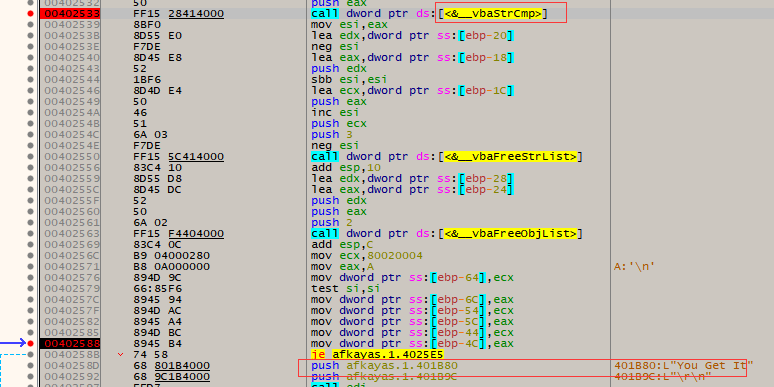Click the 'mov dword ptr ss:[ebp-4C],eax' instruction
The image size is (774, 387).
[x=413, y=344]
